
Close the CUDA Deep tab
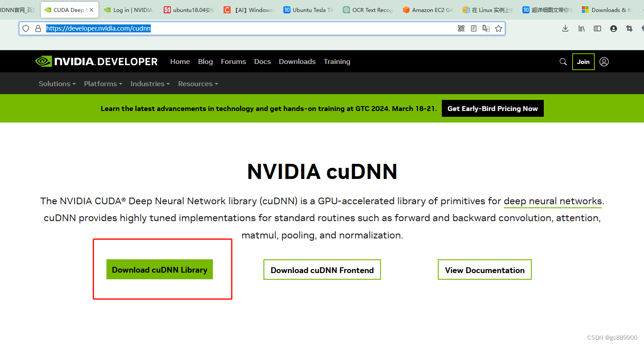coord(91,10)
